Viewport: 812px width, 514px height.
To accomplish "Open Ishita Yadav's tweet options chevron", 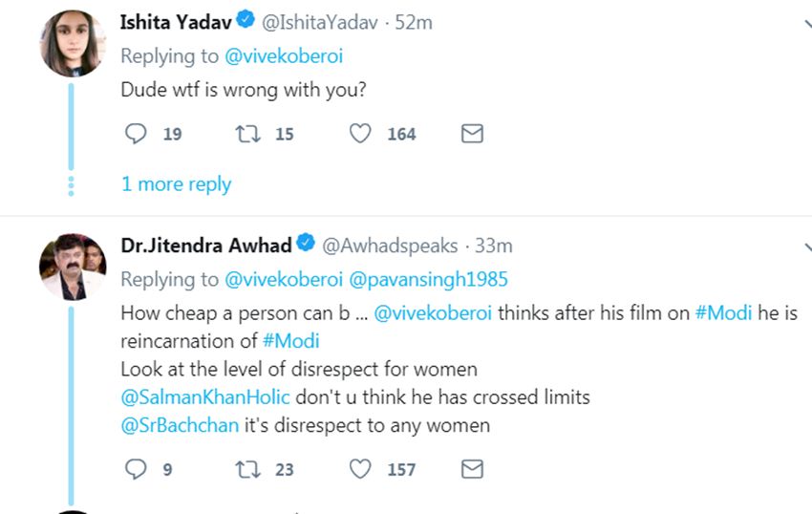I will pyautogui.click(x=805, y=26).
